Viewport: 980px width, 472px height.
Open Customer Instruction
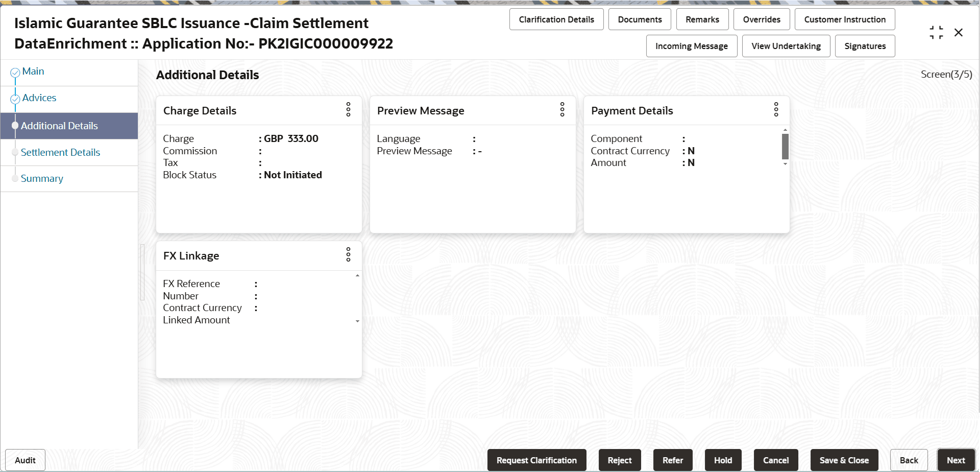pyautogui.click(x=845, y=19)
